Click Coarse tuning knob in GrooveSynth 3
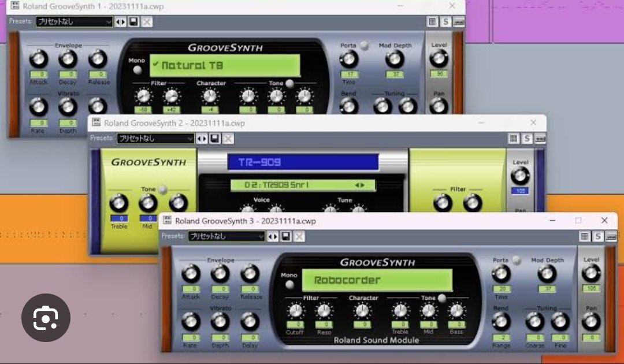Screen dimensions: 624x364 tap(534, 321)
